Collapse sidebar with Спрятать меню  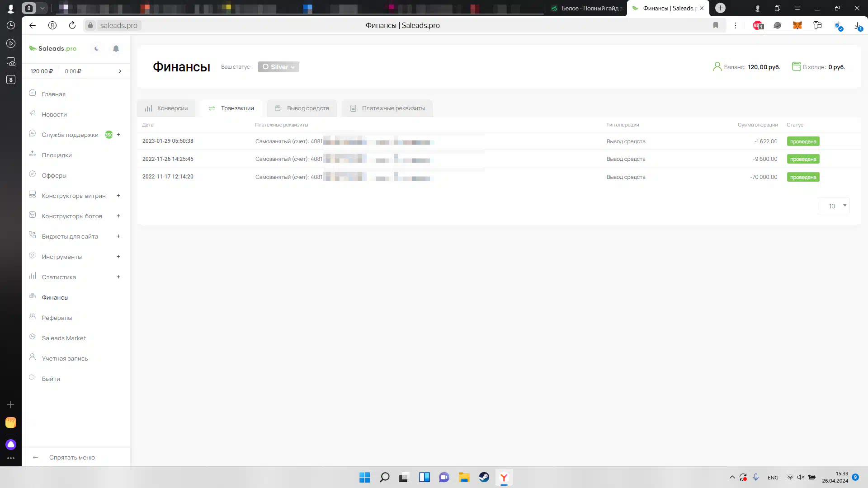pyautogui.click(x=72, y=457)
